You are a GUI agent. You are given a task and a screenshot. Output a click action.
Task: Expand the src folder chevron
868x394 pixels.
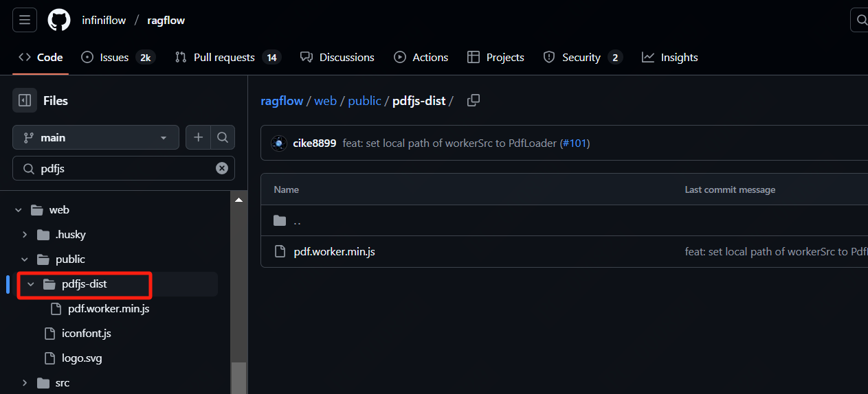tap(25, 383)
